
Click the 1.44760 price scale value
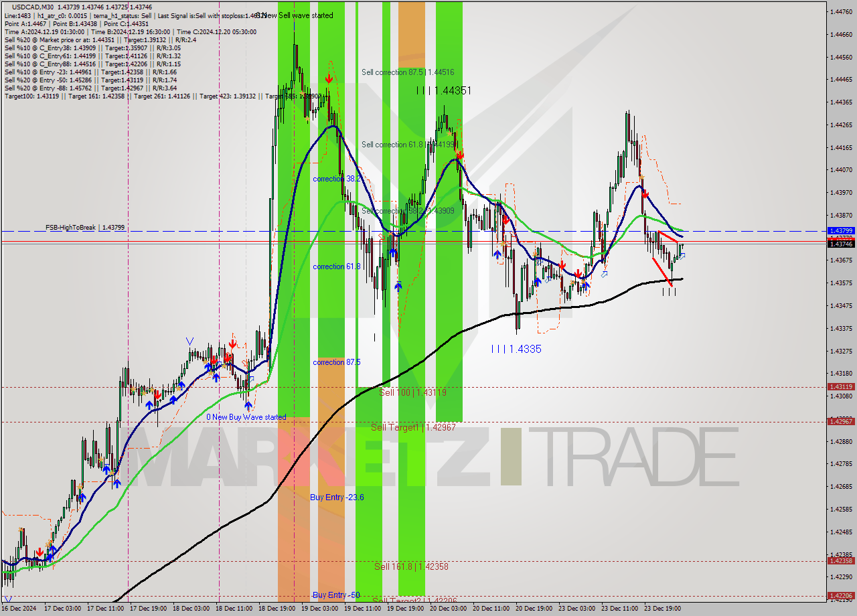pos(841,12)
